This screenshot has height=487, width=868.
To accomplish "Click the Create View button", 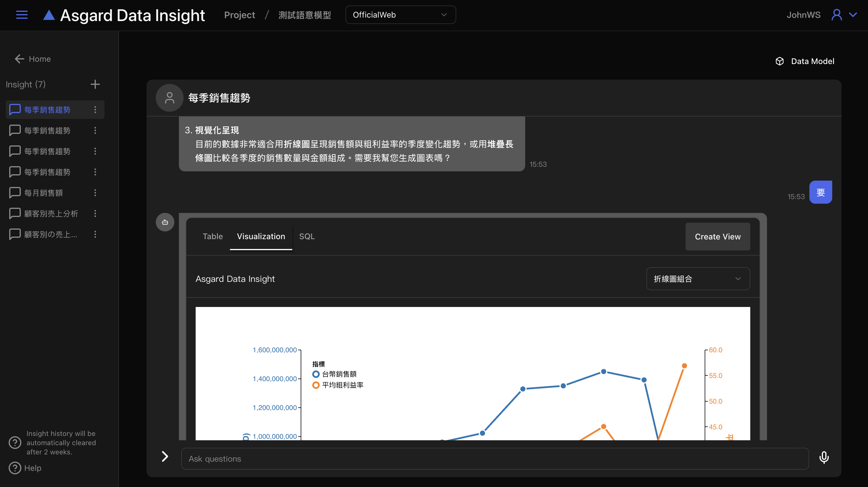I will [x=717, y=236].
